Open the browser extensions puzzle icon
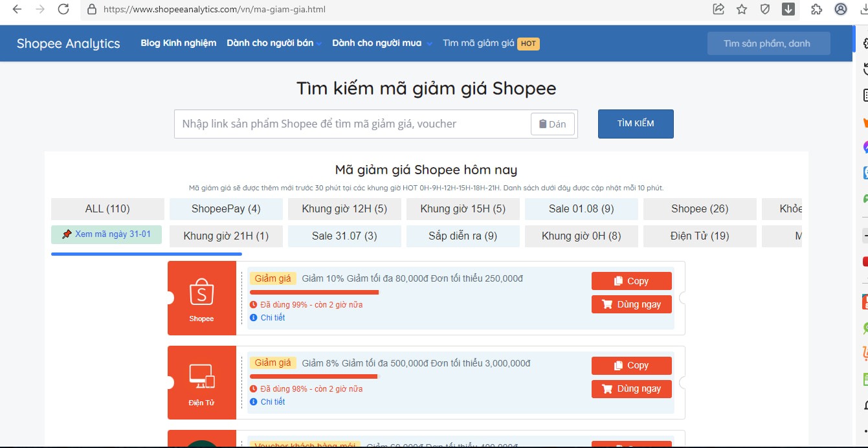 pyautogui.click(x=816, y=9)
